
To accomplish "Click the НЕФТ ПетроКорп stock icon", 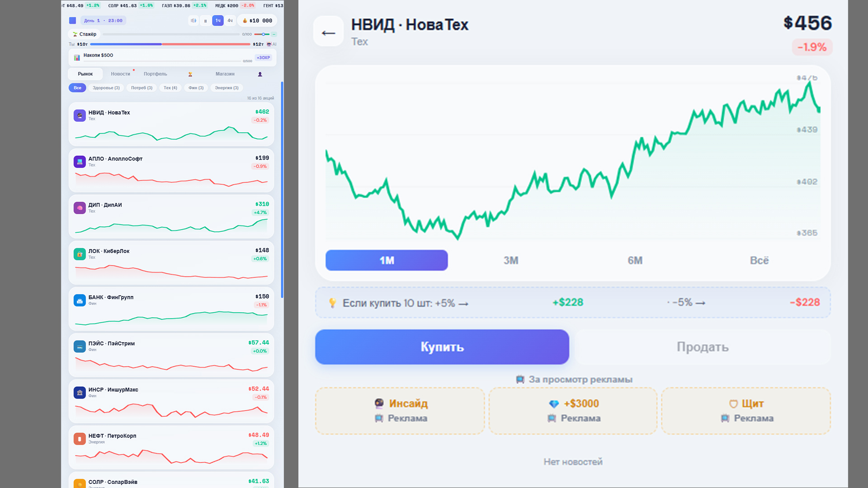I will [x=80, y=439].
